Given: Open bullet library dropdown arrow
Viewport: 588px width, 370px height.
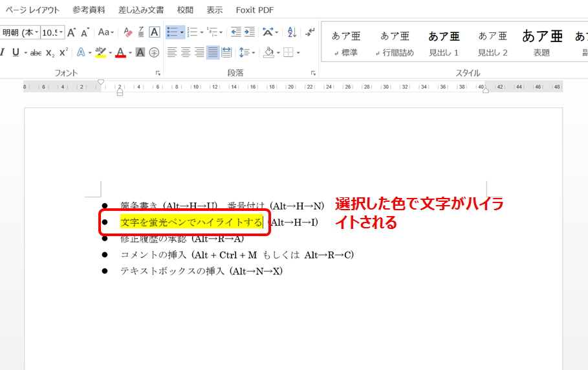Looking at the screenshot, I should coord(182,32).
